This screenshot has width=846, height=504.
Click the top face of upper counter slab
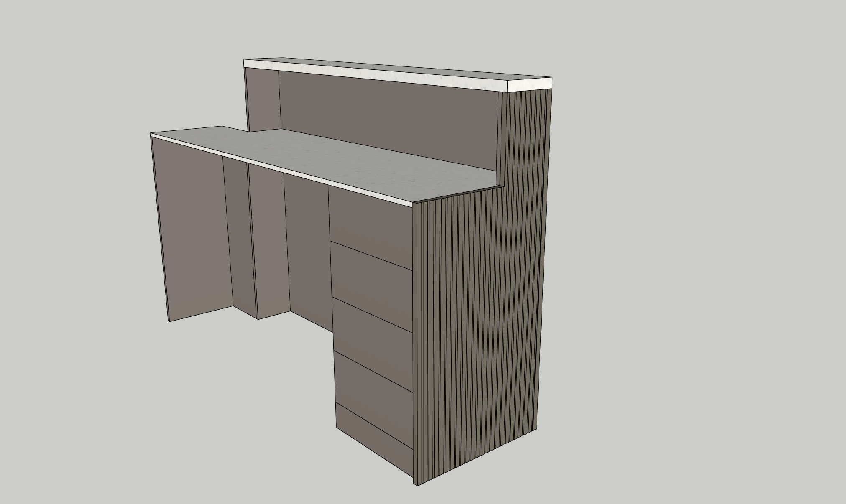pos(397,68)
